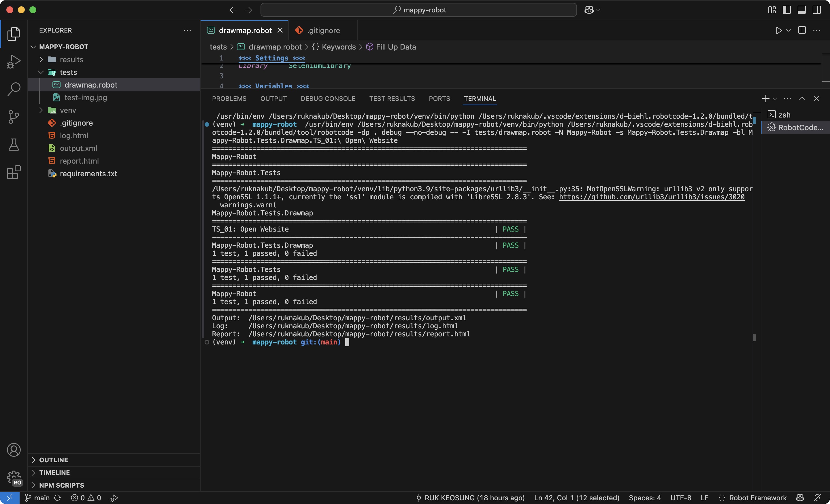Click the Ln 42, Col 1 indicator
The height and width of the screenshot is (504, 830).
pyautogui.click(x=577, y=498)
